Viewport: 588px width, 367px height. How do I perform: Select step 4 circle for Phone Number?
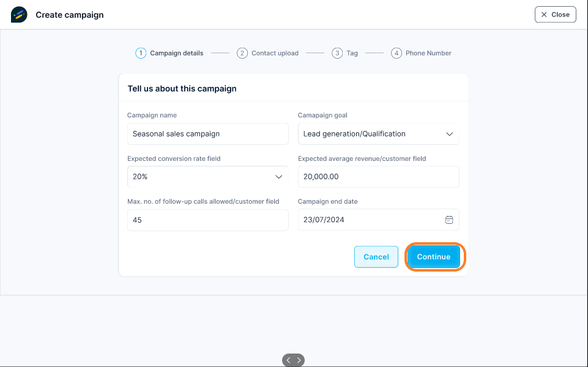(x=396, y=53)
